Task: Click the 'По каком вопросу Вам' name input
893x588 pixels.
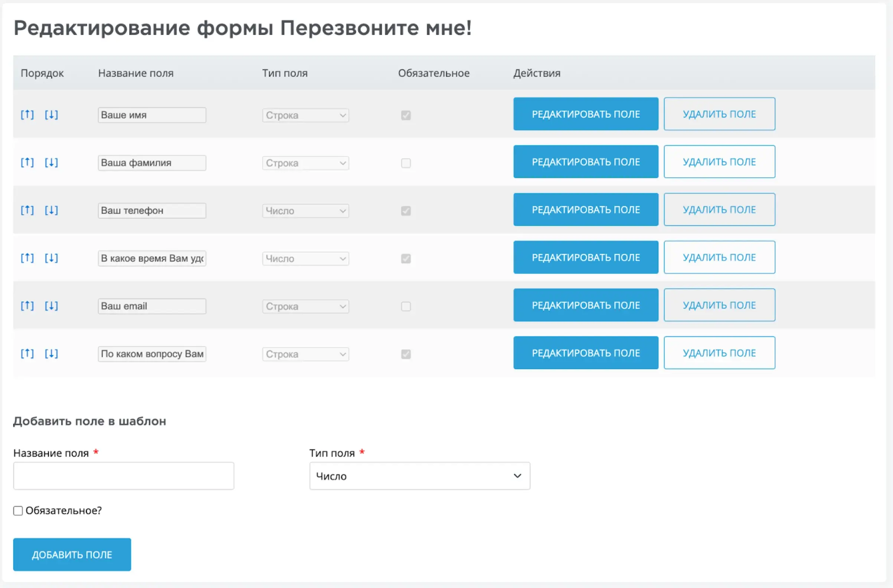Action: coord(152,354)
